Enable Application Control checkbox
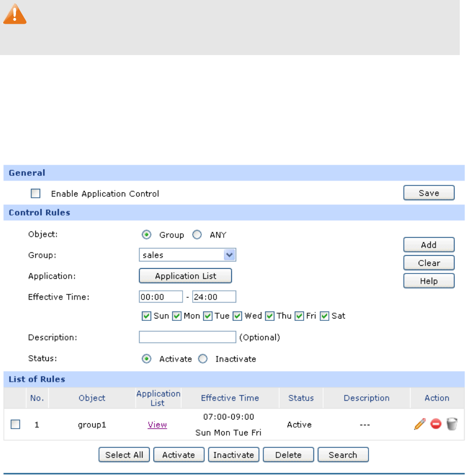The image size is (467, 476). click(36, 193)
